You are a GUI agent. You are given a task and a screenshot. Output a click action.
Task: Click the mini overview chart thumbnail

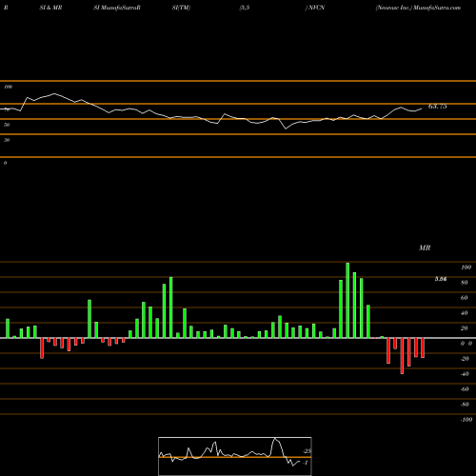pyautogui.click(x=235, y=456)
